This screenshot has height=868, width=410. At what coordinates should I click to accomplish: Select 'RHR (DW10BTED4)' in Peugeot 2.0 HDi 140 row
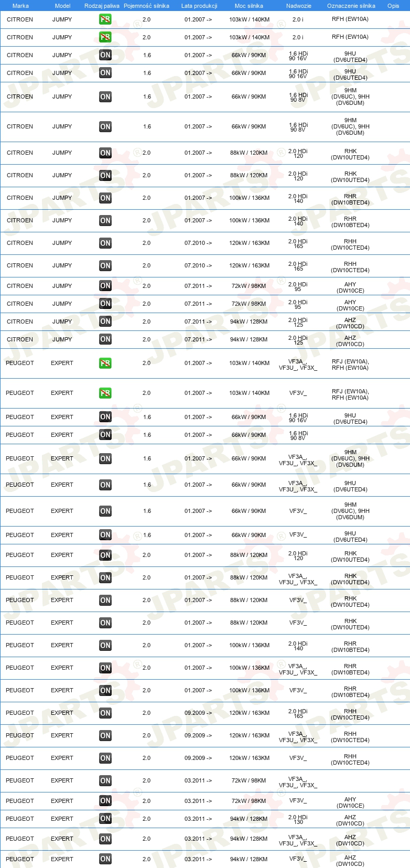[x=350, y=647]
